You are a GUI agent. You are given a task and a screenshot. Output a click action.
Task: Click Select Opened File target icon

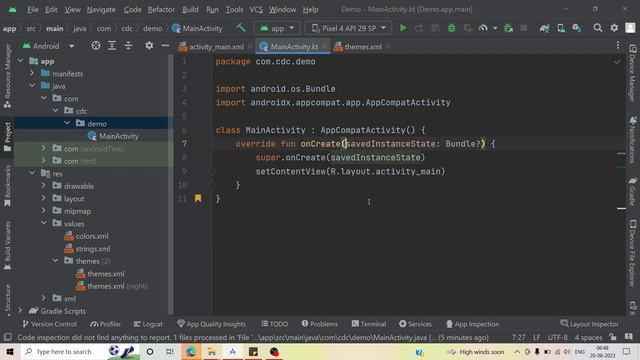click(x=96, y=46)
